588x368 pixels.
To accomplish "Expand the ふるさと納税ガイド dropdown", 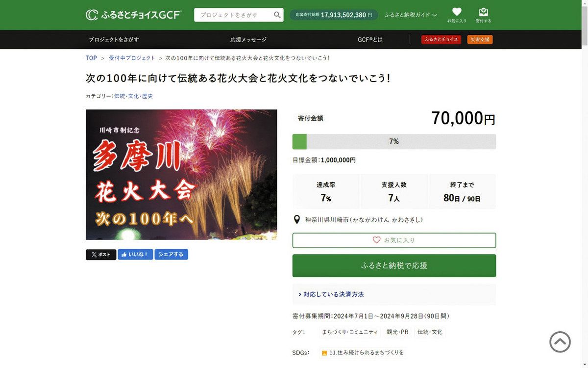I will [411, 15].
